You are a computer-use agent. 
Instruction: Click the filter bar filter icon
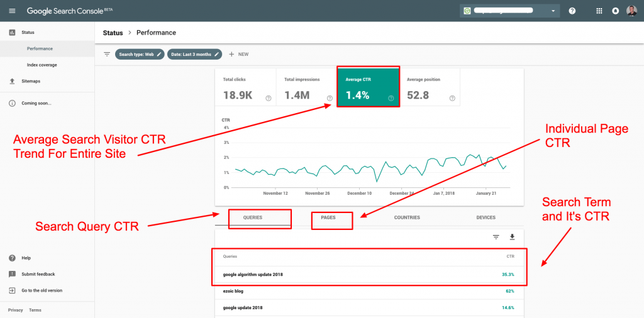[x=107, y=54]
